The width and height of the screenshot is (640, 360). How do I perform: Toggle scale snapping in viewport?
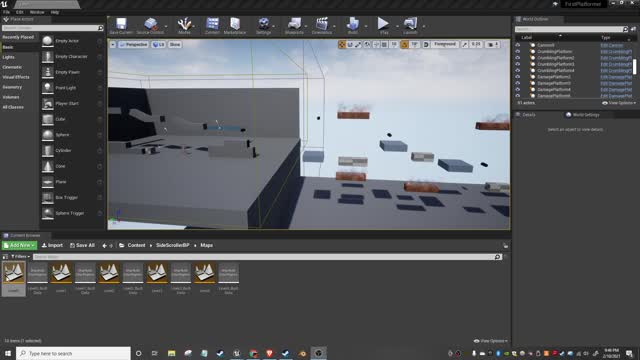[x=464, y=44]
